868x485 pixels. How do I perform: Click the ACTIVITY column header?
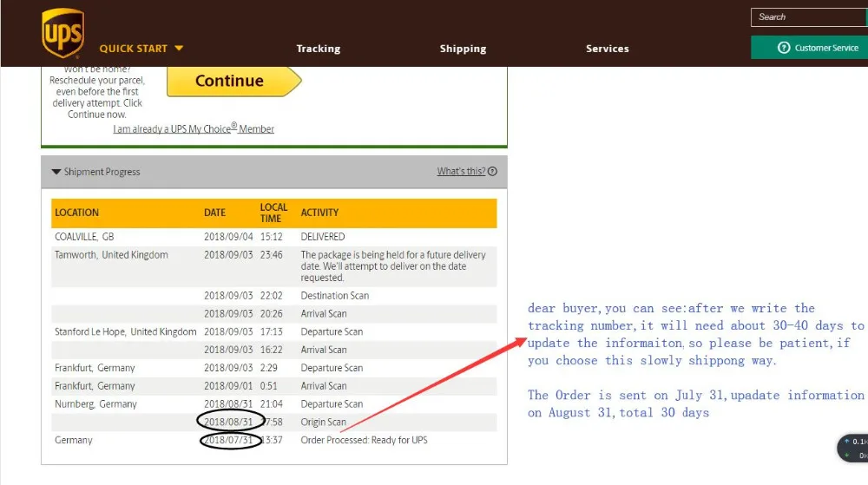point(319,213)
